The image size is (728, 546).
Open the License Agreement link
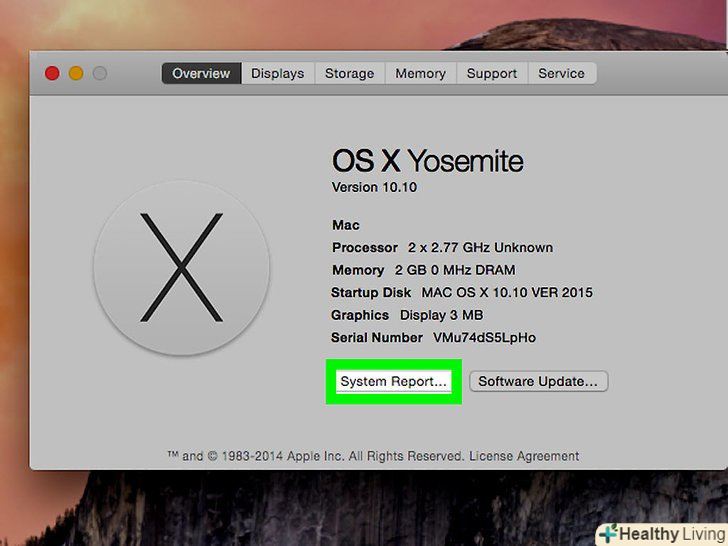[524, 456]
